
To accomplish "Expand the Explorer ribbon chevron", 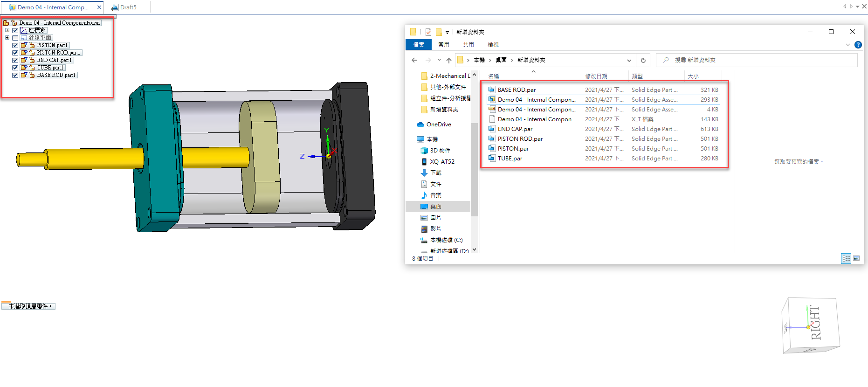I will pos(847,45).
